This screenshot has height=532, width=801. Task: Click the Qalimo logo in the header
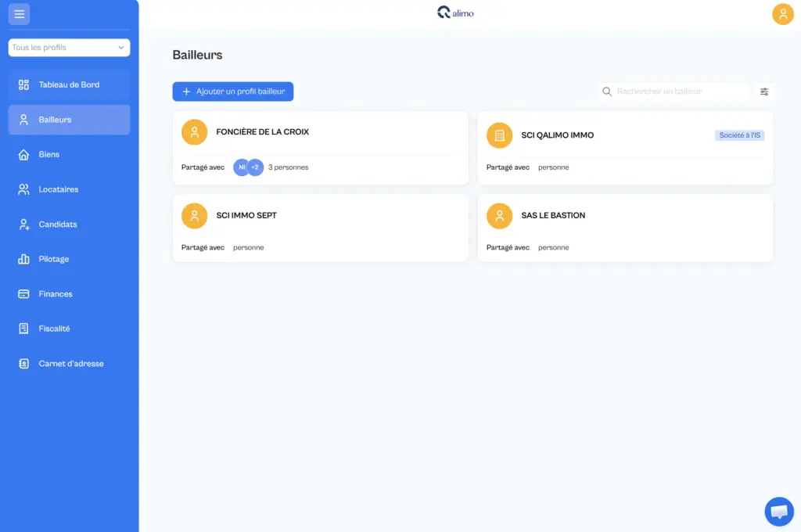coord(455,13)
